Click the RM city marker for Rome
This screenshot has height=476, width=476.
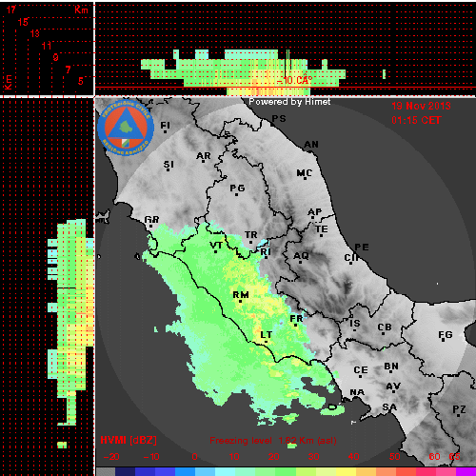point(241,295)
